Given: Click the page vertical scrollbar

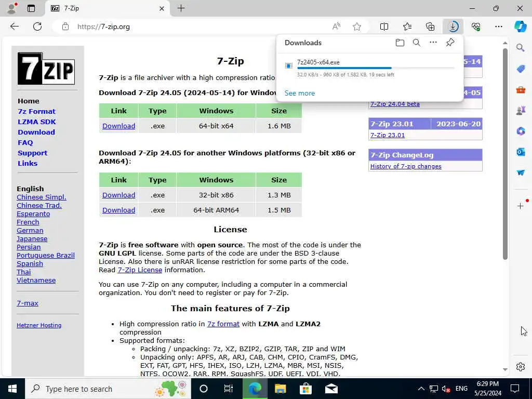Looking at the screenshot, I should click(x=505, y=153).
